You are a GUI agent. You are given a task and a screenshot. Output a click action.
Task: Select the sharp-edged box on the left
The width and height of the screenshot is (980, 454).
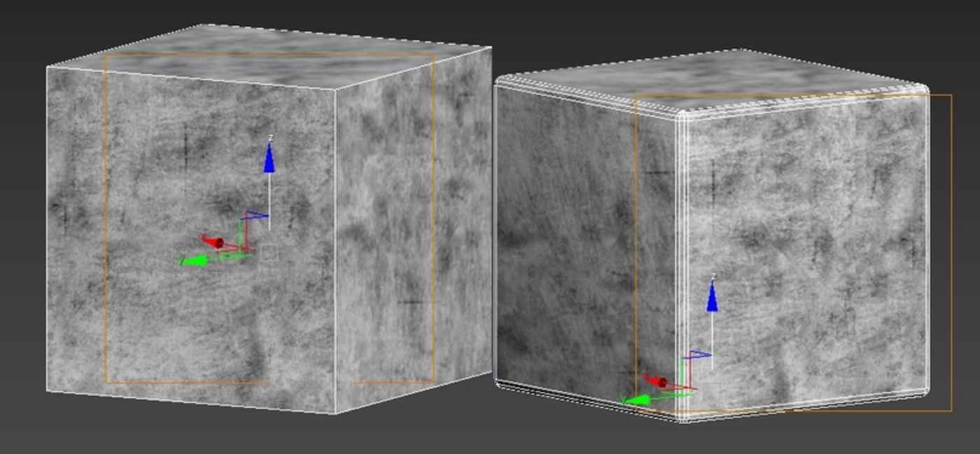[x=269, y=219]
